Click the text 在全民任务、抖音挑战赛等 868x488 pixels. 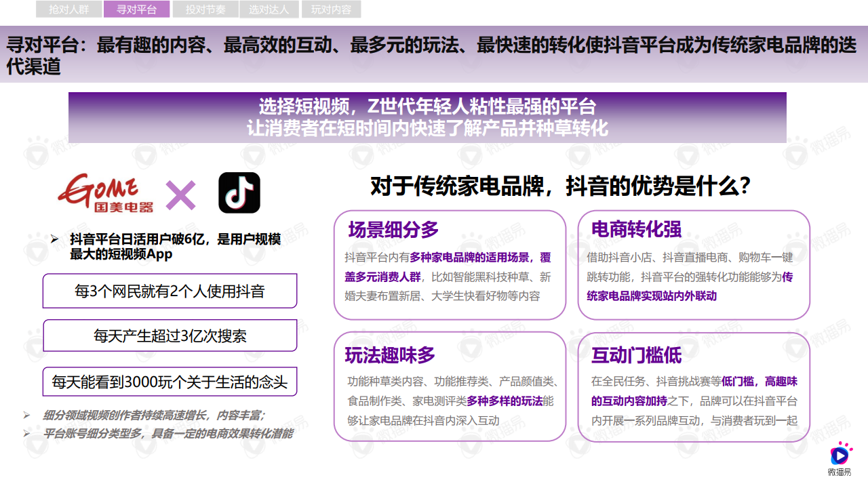click(656, 381)
